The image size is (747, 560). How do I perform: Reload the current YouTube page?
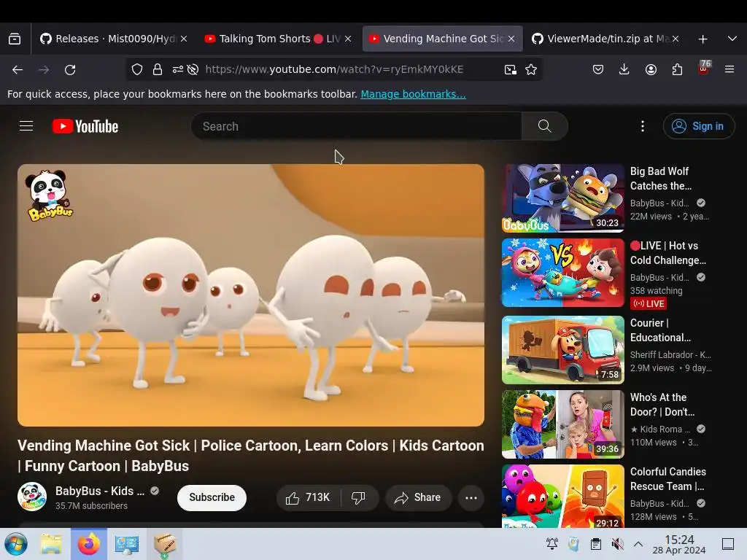click(x=70, y=69)
